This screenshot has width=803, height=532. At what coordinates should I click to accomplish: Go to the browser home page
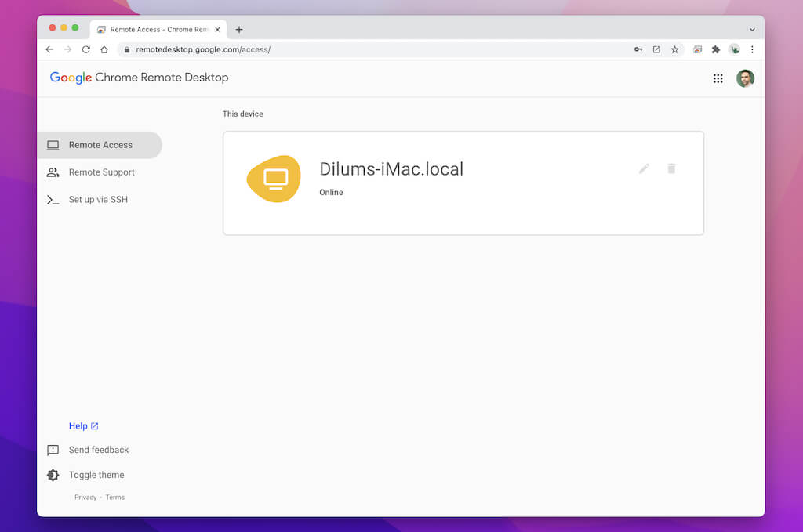(104, 49)
